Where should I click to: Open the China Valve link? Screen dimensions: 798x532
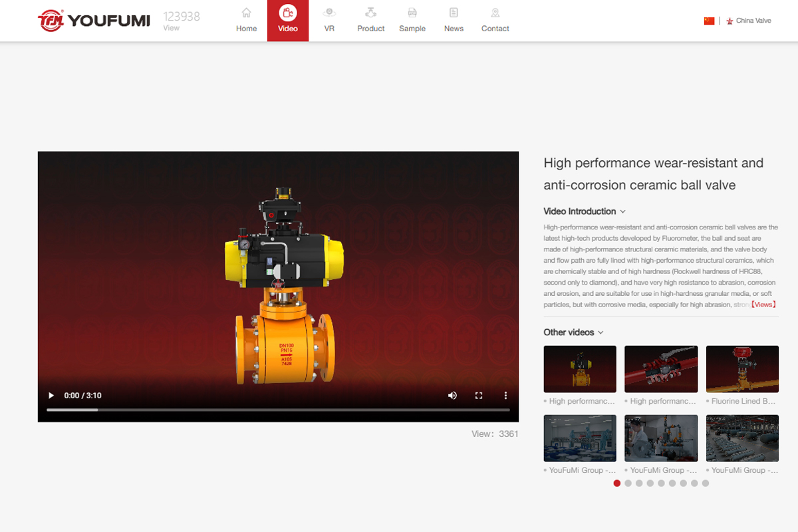tap(753, 21)
